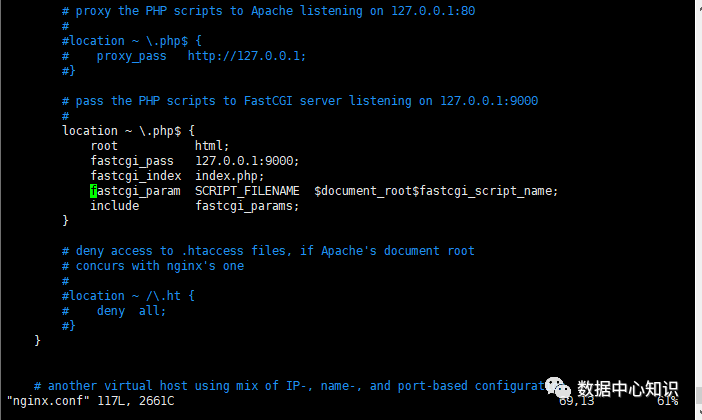The height and width of the screenshot is (420, 702).
Task: Click the WeChat logo watermark icon
Action: pos(558,386)
